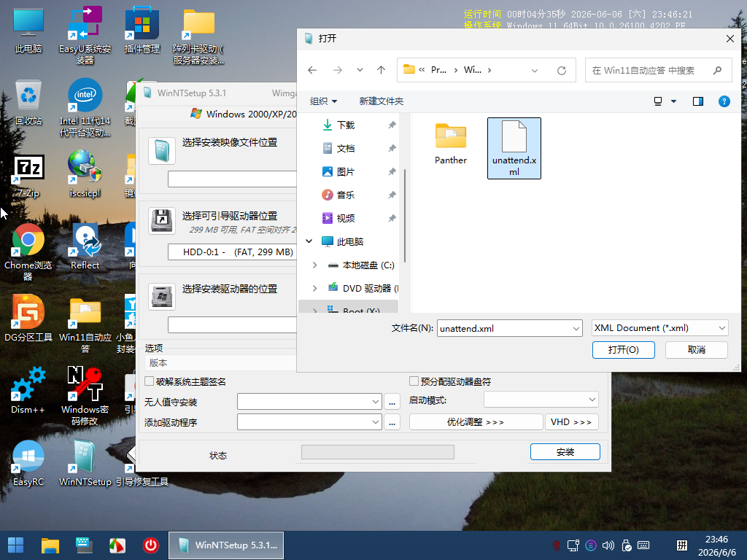Click the red power icon on taskbar
This screenshot has width=747, height=560.
151,545
